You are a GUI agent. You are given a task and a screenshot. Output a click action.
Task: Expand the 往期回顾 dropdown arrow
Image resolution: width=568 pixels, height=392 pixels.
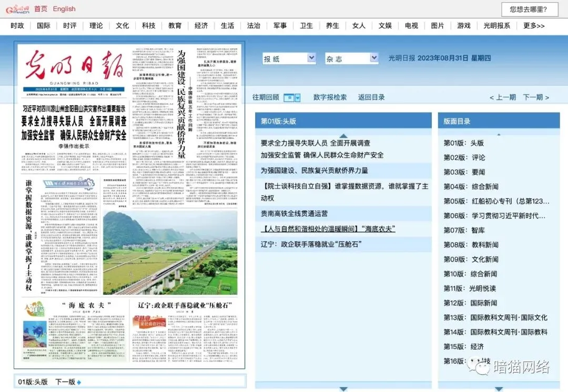pyautogui.click(x=298, y=97)
